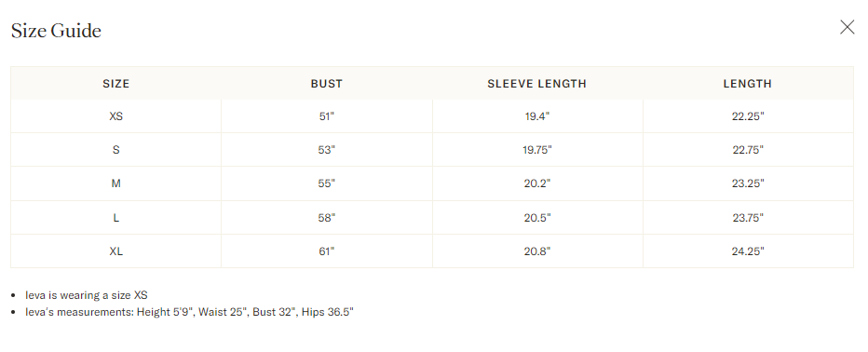Click the Size Guide heading
Viewport: 868px width, 352px height.
(56, 31)
